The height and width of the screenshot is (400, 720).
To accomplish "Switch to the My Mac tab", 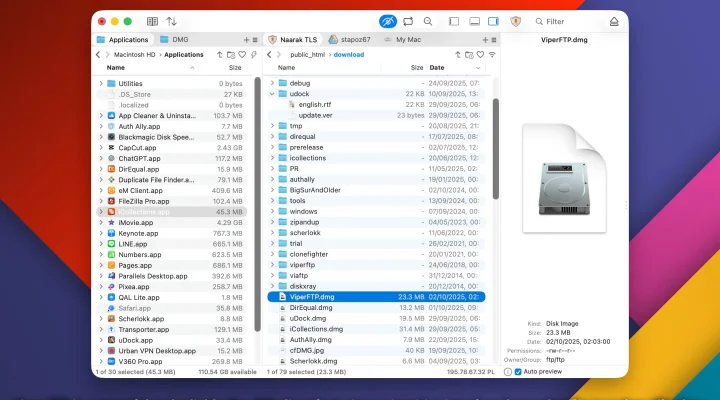I will (403, 39).
